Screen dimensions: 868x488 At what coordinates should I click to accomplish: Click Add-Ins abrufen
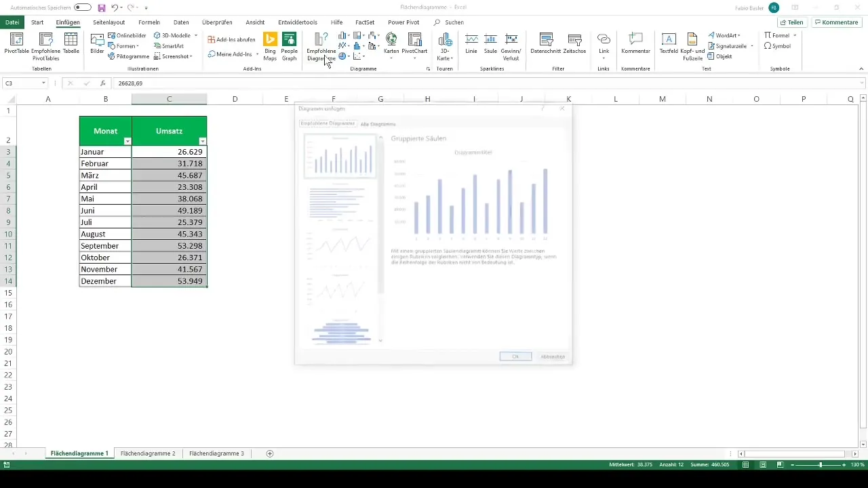click(x=231, y=39)
